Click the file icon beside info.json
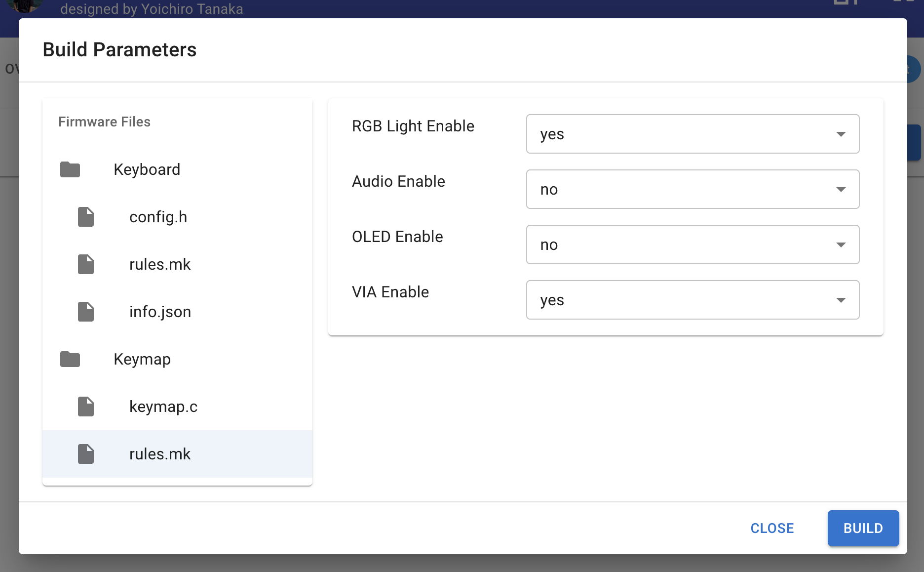Viewport: 924px width, 572px height. point(86,312)
